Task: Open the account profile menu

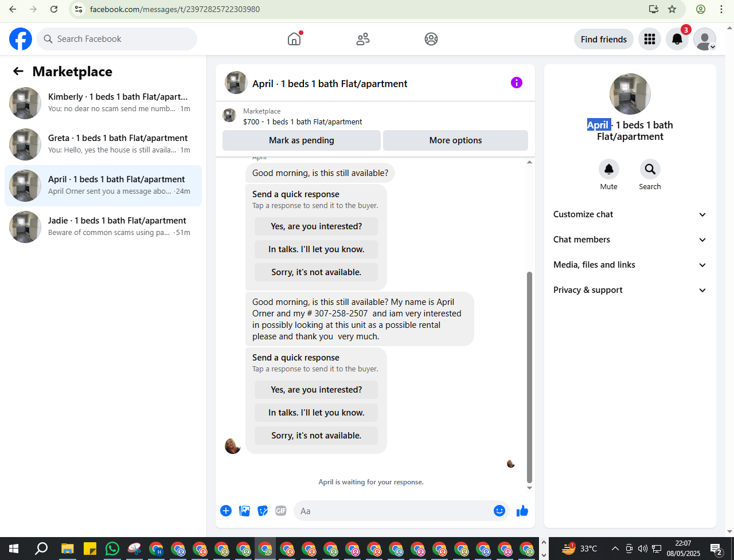Action: (x=705, y=39)
